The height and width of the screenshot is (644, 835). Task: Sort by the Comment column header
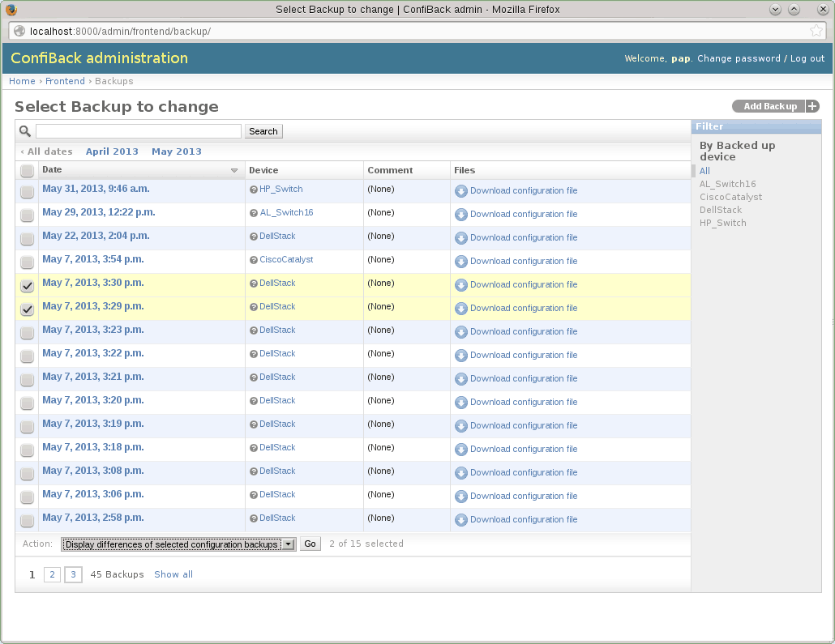pos(390,170)
